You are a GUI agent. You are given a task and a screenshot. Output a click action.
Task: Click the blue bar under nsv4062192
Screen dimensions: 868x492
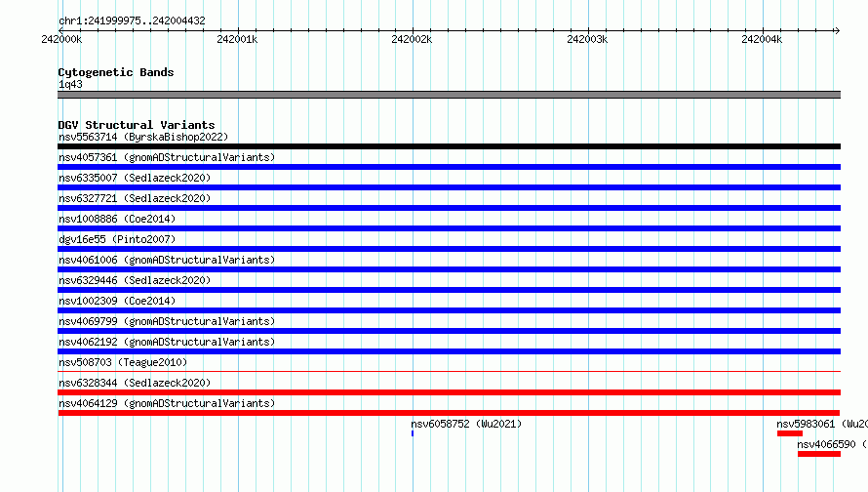pyautogui.click(x=449, y=351)
